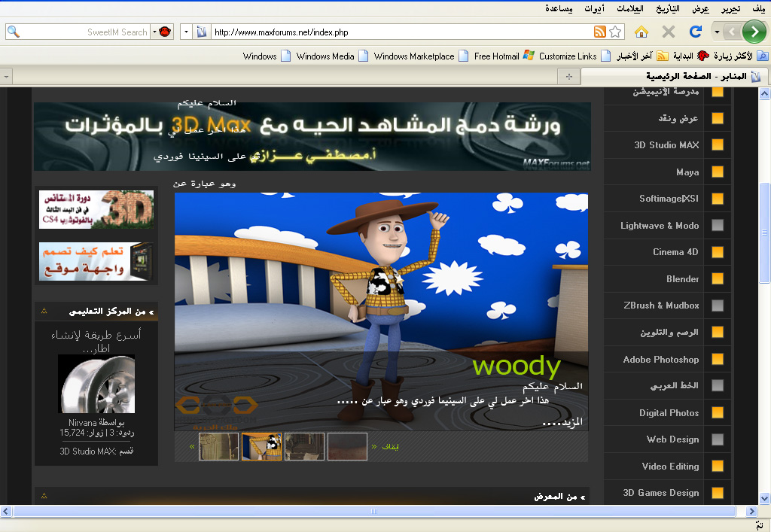Click the greyed back arrow button

click(x=732, y=32)
